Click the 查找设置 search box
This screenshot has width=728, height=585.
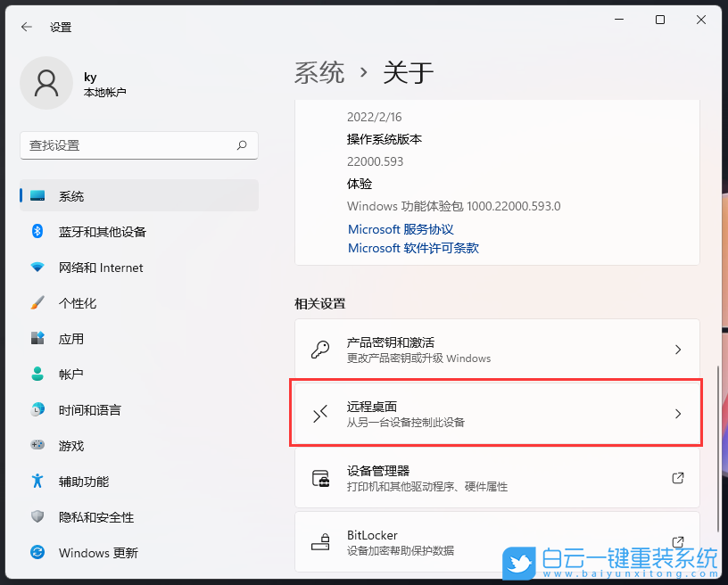[x=138, y=145]
